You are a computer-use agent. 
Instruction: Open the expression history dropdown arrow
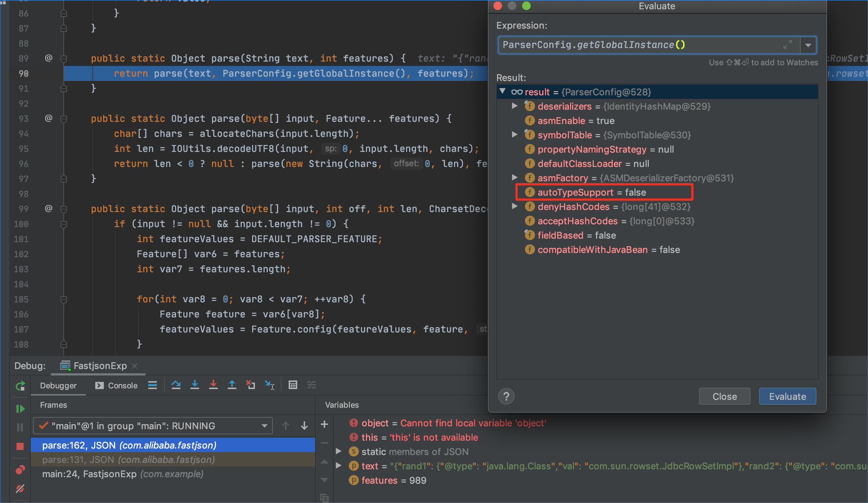(808, 45)
